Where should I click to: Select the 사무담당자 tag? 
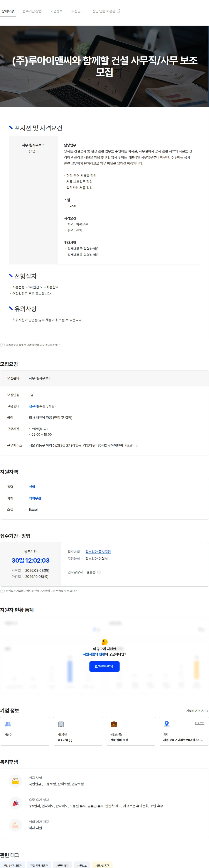pos(62,865)
